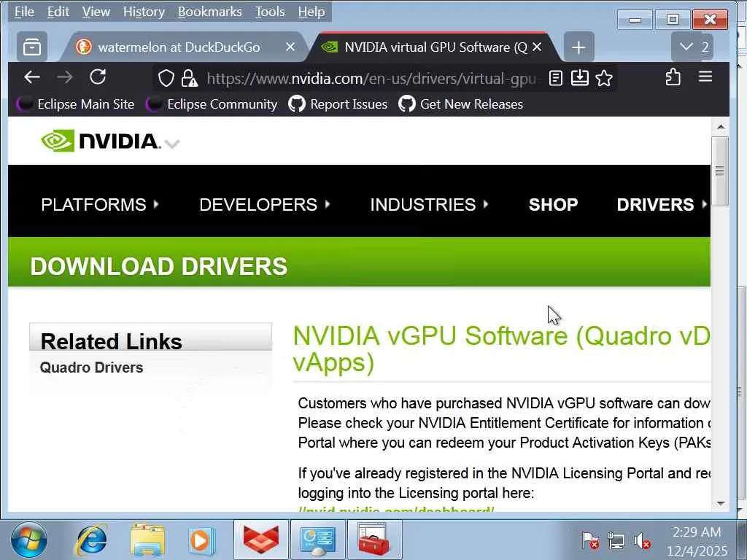Show site security lock information
747x560 pixels.
(x=189, y=78)
